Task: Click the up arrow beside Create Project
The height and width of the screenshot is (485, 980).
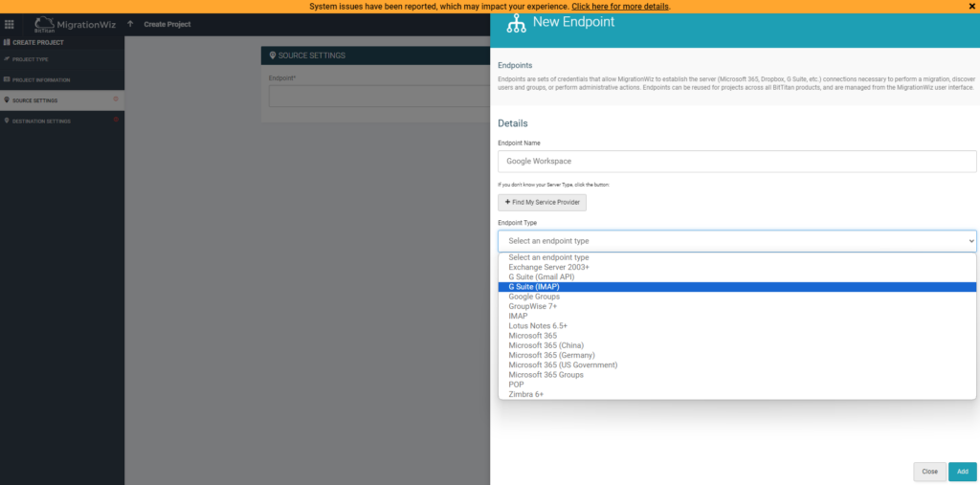Action: [130, 24]
